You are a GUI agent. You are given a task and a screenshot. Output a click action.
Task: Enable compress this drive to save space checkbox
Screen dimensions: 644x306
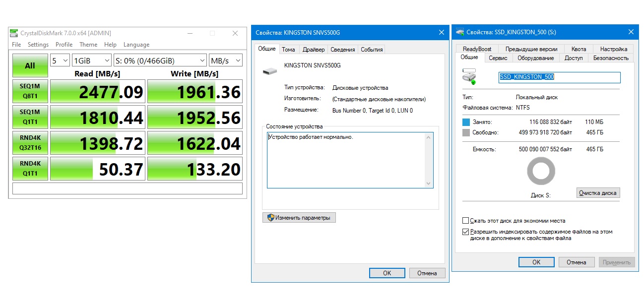tap(465, 221)
